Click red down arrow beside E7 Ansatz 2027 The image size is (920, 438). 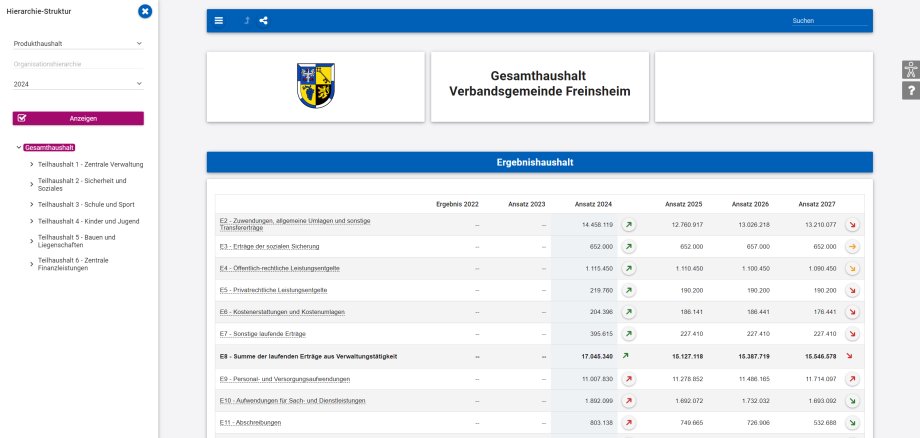853,334
